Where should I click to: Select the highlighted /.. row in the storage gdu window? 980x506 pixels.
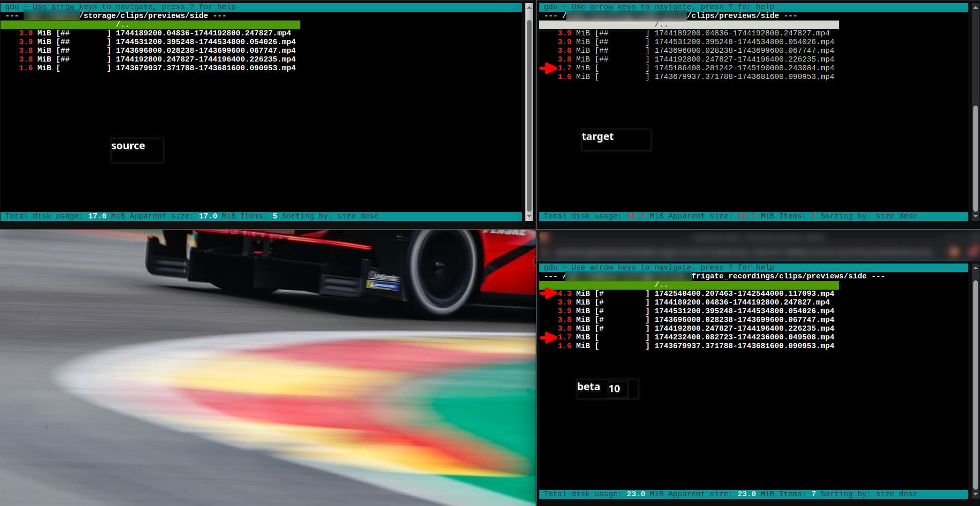pyautogui.click(x=150, y=24)
